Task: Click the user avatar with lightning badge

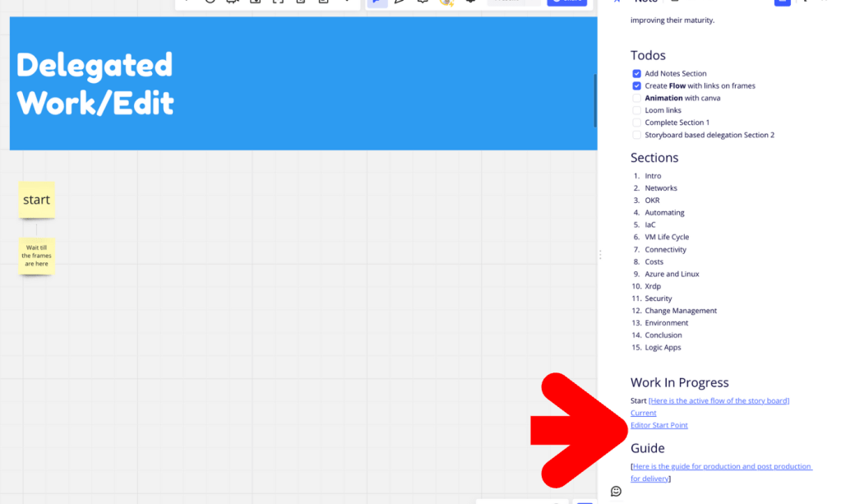Action: [x=446, y=2]
